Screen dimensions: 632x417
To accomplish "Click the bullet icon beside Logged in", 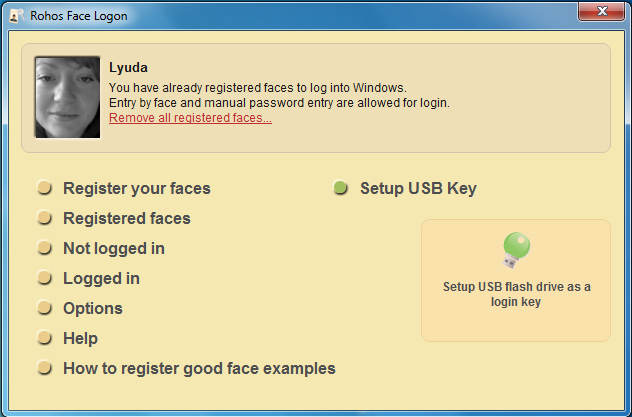I will (x=44, y=279).
